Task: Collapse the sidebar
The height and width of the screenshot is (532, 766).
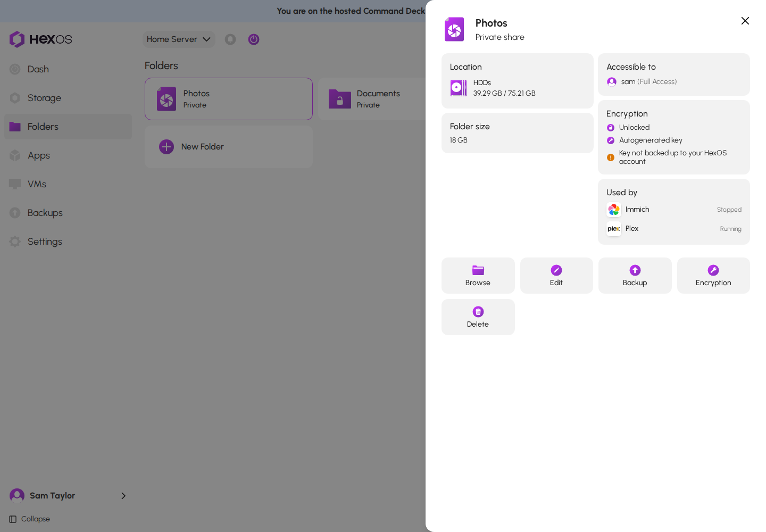Action: pos(30,519)
